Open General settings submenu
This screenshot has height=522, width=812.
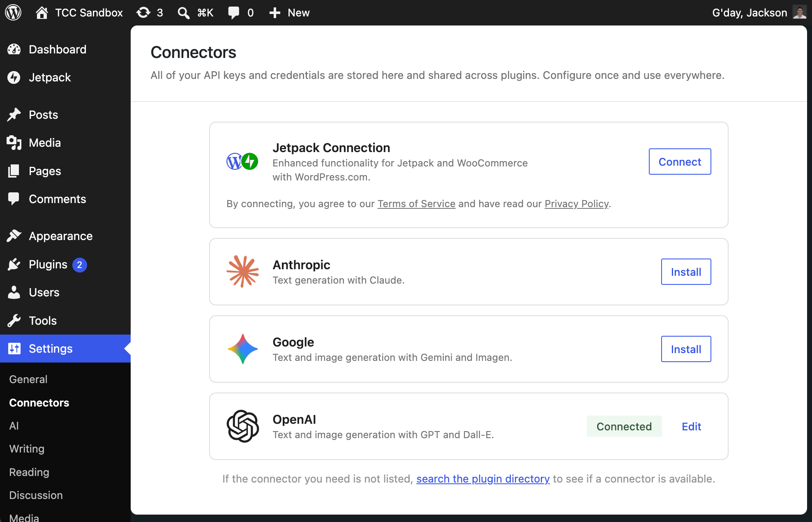coord(28,379)
